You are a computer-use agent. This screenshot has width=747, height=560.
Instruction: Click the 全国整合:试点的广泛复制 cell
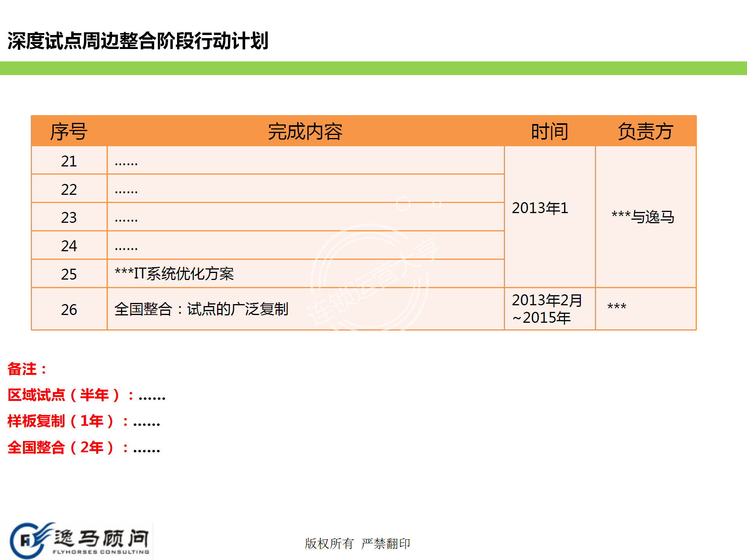point(201,309)
